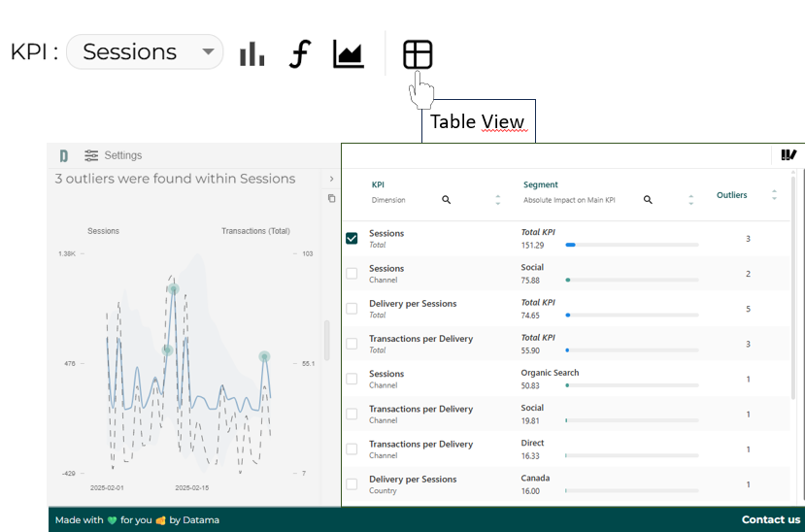Check Transactions per Delivery Direct checkbox
Viewport: 805px width, 532px height.
point(352,449)
